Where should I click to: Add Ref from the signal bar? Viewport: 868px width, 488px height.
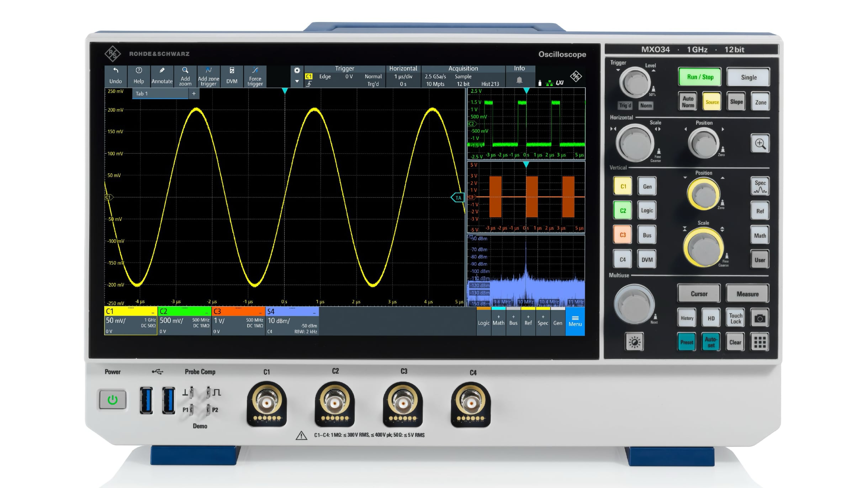pos(528,321)
